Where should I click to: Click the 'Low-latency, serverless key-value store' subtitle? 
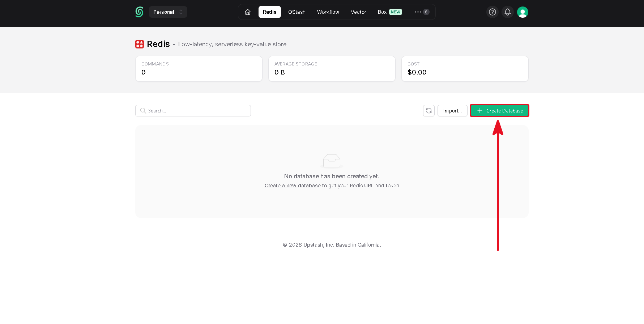[232, 44]
